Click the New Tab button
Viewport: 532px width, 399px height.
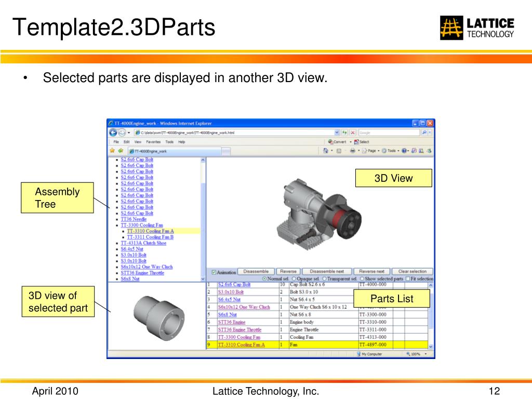point(226,151)
